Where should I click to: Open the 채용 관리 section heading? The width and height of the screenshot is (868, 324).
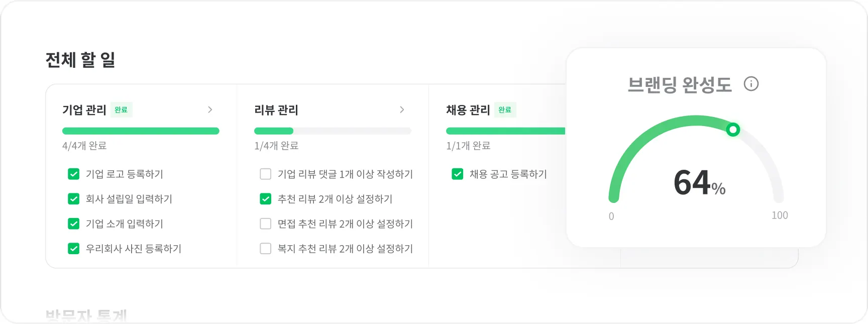point(468,110)
